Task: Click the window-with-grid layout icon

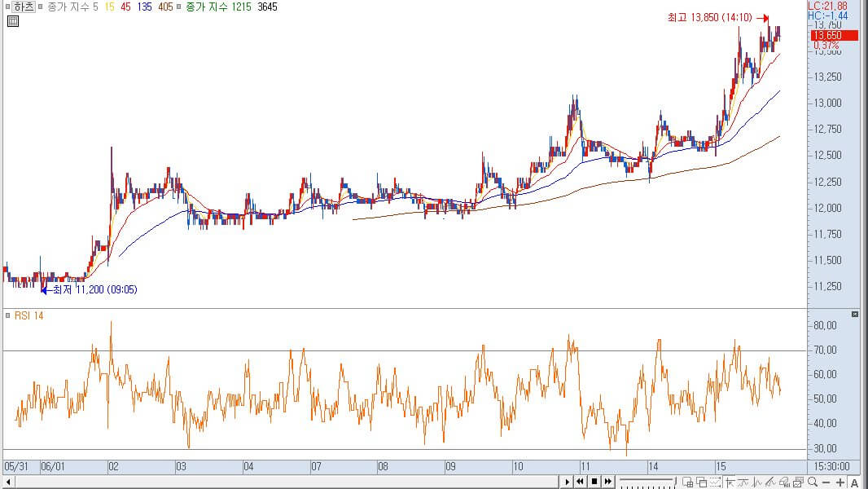Action: point(688,482)
